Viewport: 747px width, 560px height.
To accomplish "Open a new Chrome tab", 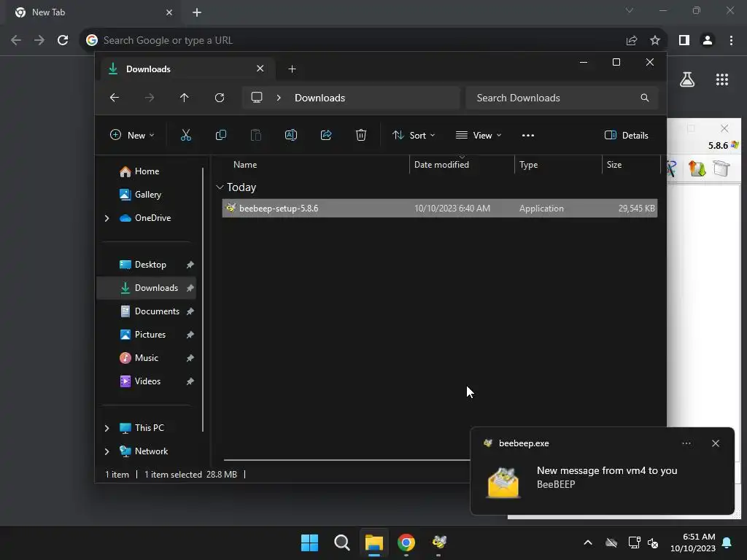I will point(197,12).
